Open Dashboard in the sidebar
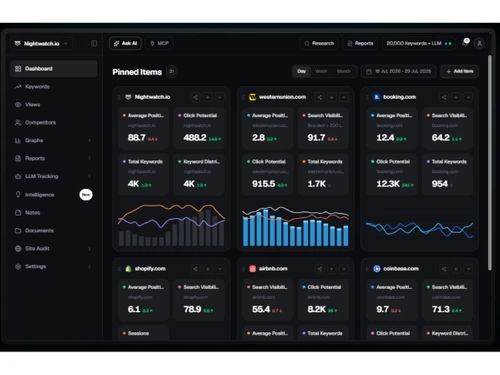 tap(53, 69)
